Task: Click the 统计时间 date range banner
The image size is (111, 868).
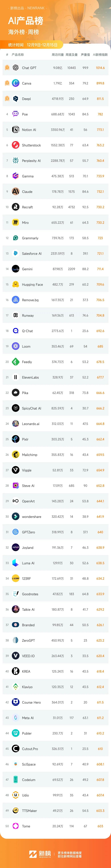Action: coord(33,45)
